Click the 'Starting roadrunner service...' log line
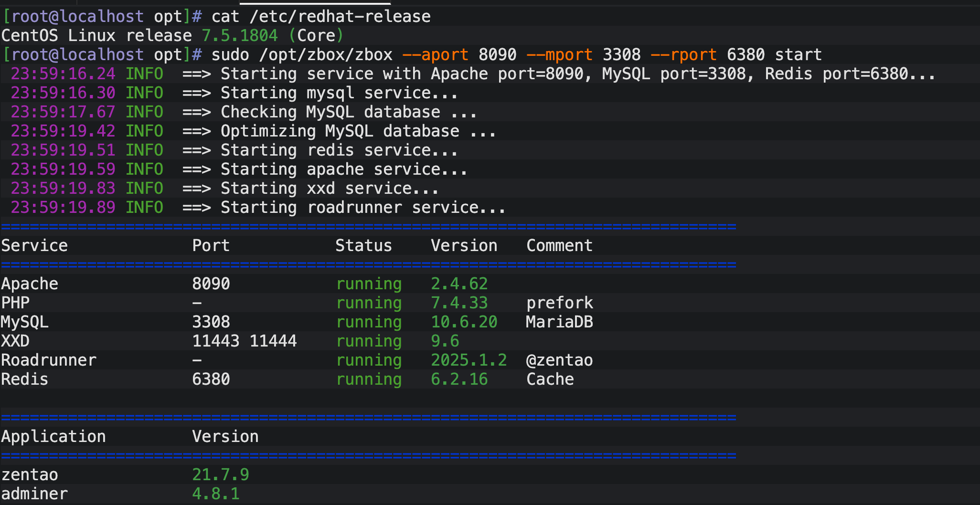This screenshot has height=505, width=980. click(363, 208)
